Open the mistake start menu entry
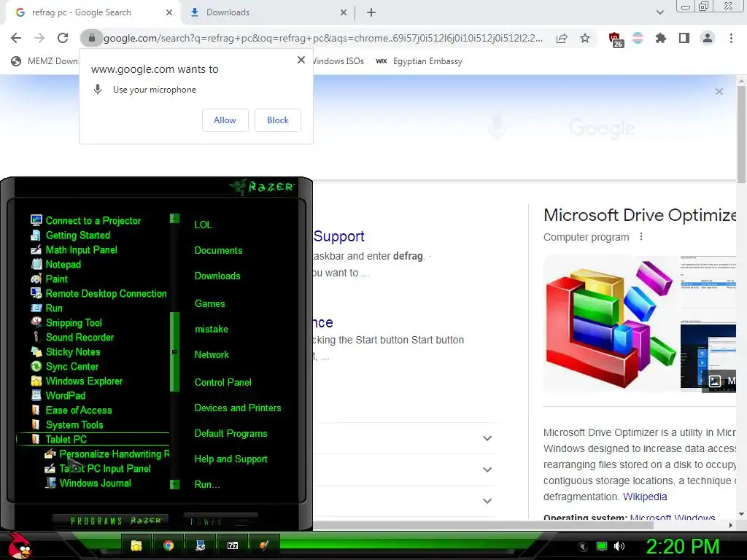Viewport: 747px width, 560px height. [x=211, y=330]
